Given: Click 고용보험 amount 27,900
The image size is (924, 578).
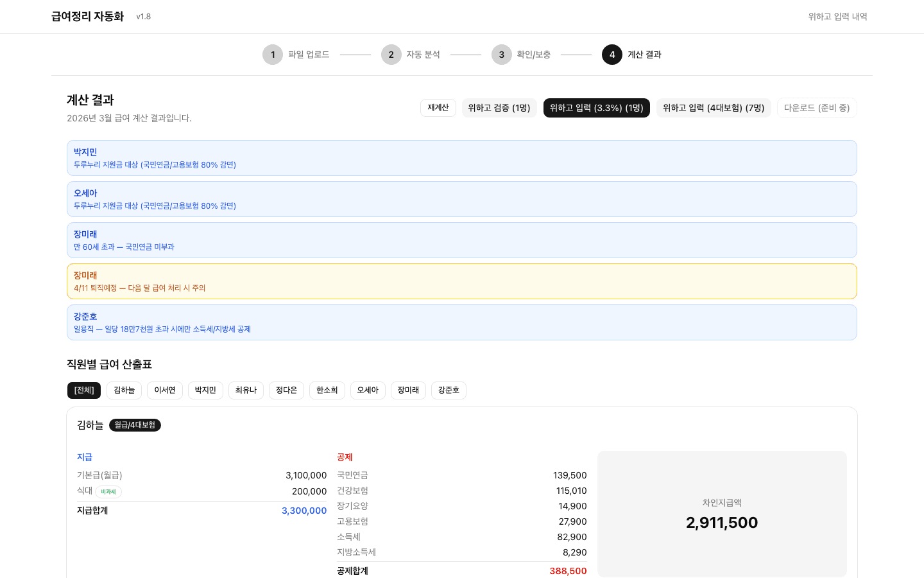Looking at the screenshot, I should tap(572, 522).
